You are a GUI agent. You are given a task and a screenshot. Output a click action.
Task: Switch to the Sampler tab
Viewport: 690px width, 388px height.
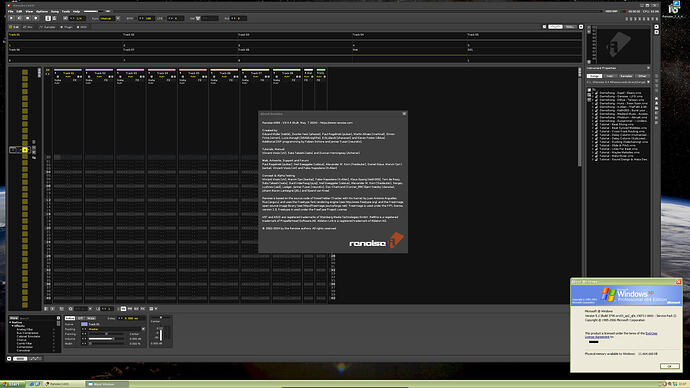click(47, 27)
